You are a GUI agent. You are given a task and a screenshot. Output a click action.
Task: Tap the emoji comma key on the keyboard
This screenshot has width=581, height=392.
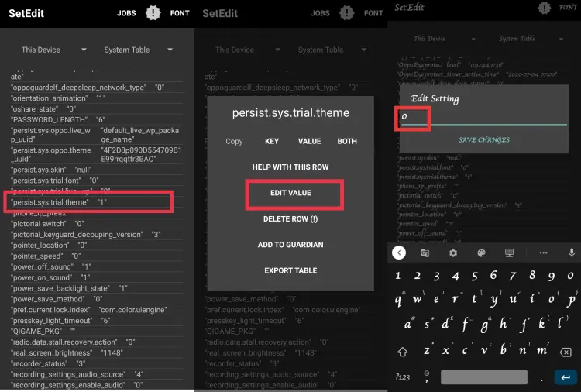427,377
